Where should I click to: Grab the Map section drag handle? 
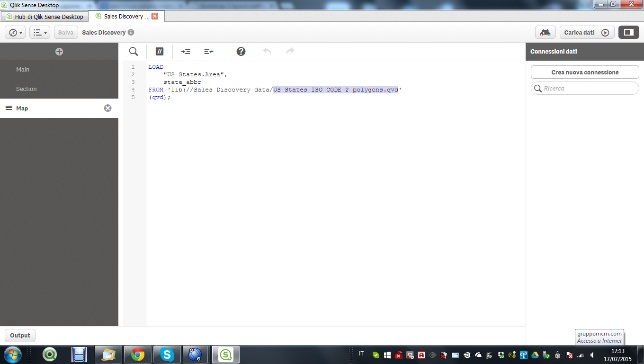(9, 108)
